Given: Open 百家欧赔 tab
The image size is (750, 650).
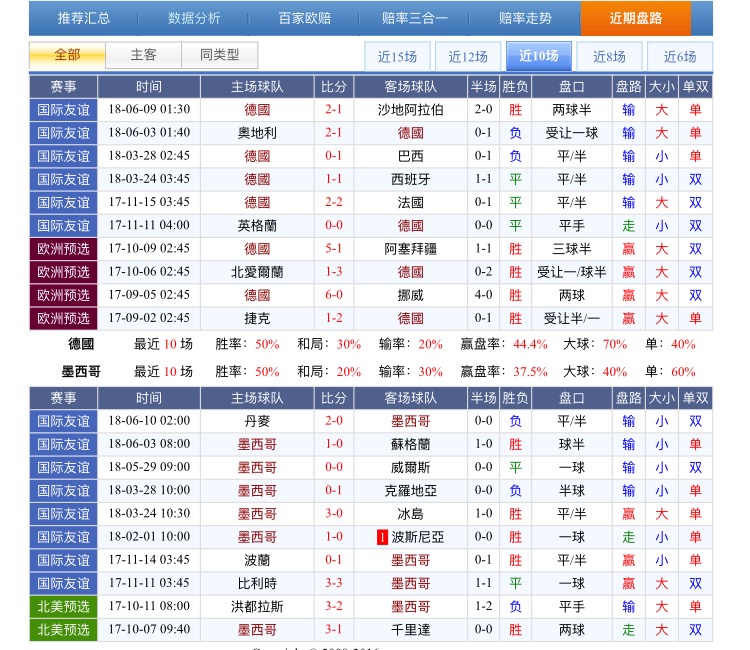Looking at the screenshot, I should [x=305, y=18].
